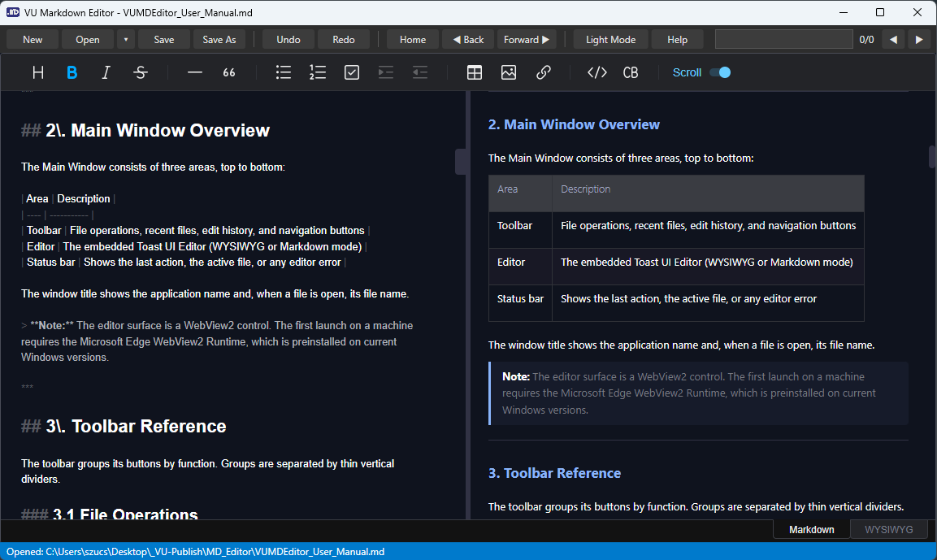Insert code block CB icon
937x560 pixels.
pos(631,72)
